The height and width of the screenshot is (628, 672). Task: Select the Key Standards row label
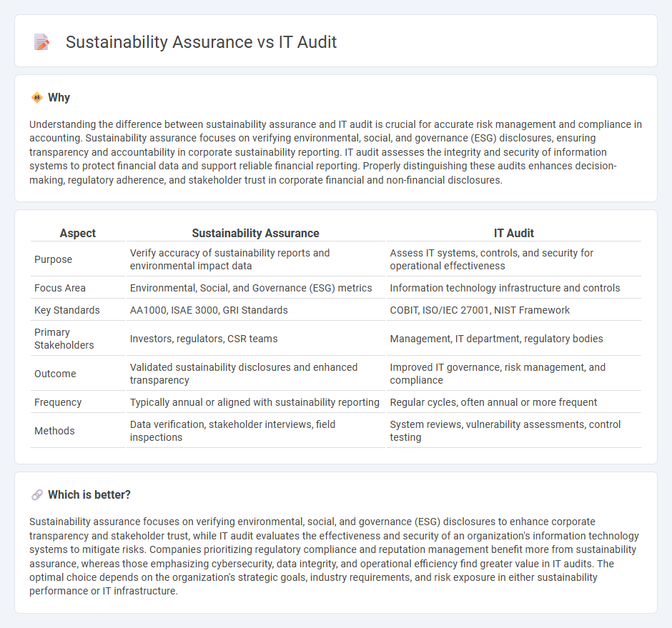[67, 310]
